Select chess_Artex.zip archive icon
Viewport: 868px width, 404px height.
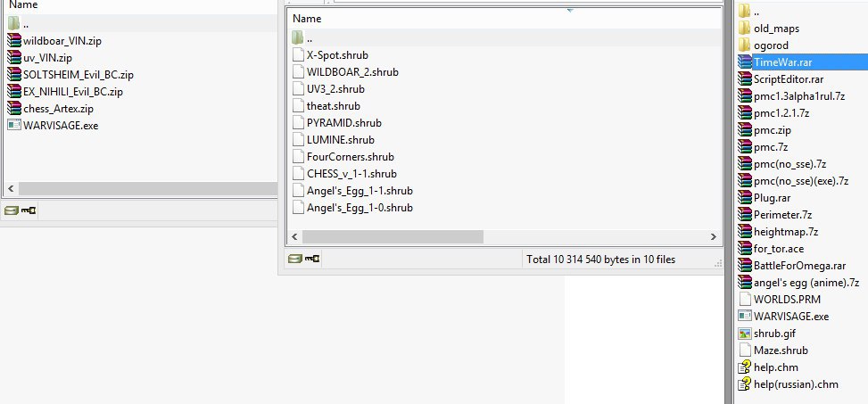tap(14, 109)
